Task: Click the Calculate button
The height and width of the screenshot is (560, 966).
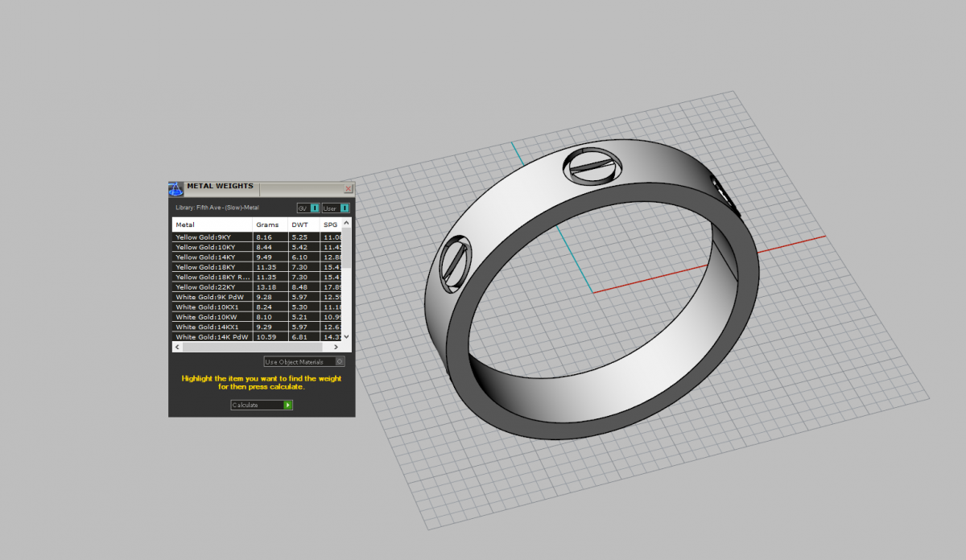Action: (262, 405)
